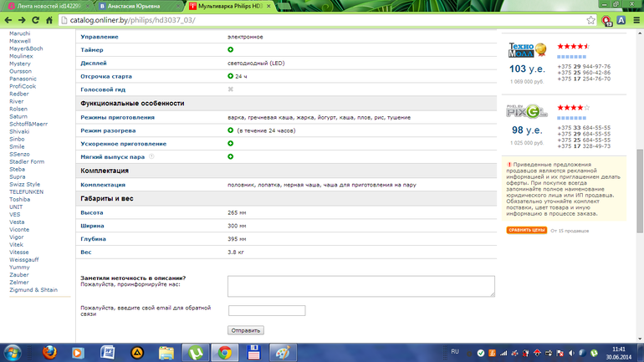Launch uTorrent from the taskbar
644x362 pixels.
coord(195,351)
